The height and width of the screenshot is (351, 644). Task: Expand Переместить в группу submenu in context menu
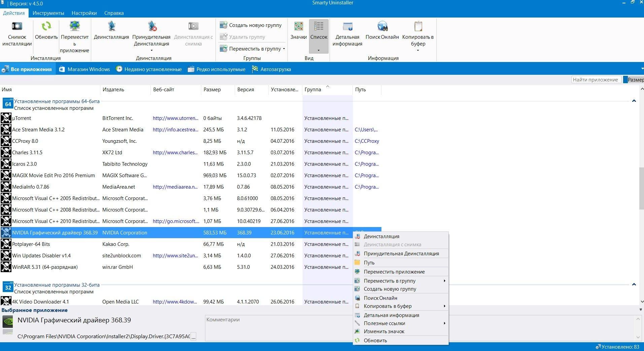[x=401, y=281]
